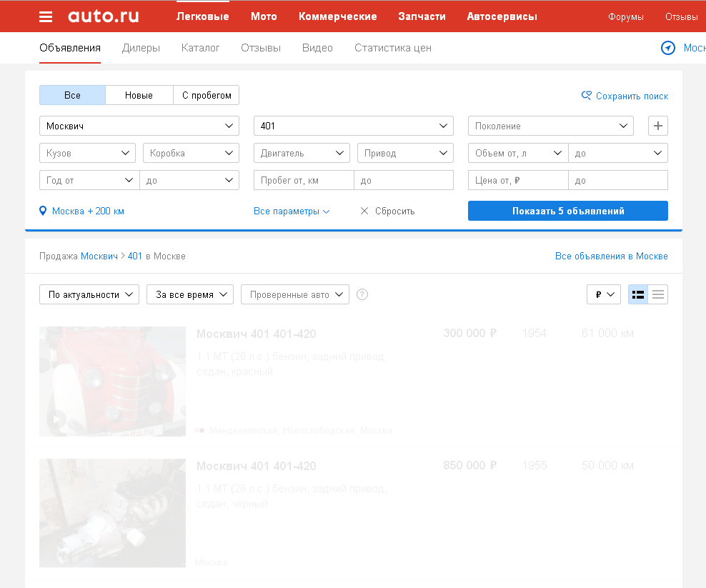Open the 'Легковые' top section

[203, 16]
